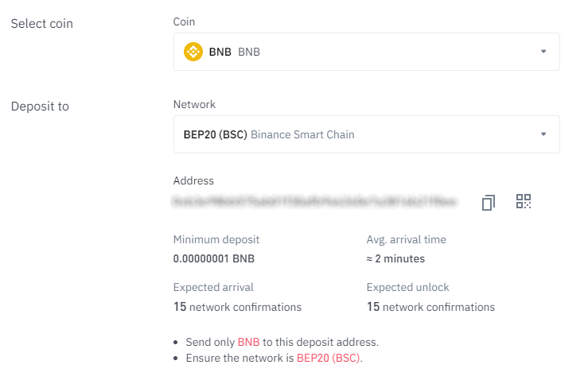Click the Select coin step label
The image size is (588, 384).
pyautogui.click(x=42, y=24)
